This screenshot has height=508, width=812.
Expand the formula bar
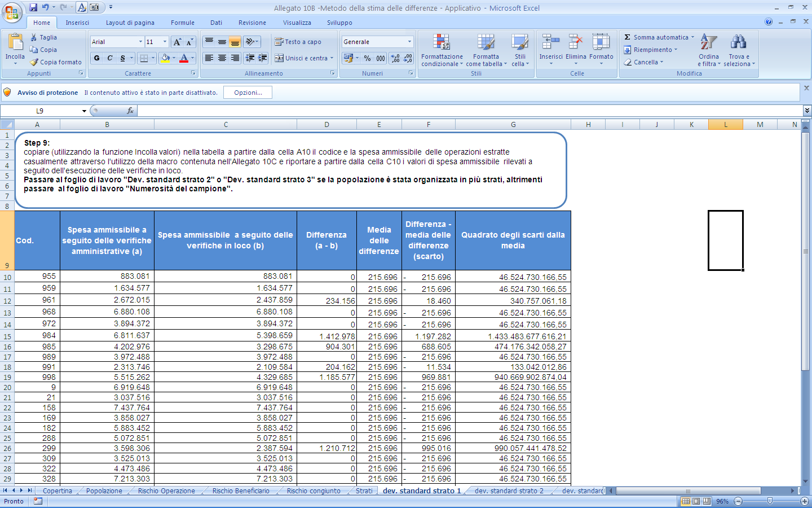(807, 111)
